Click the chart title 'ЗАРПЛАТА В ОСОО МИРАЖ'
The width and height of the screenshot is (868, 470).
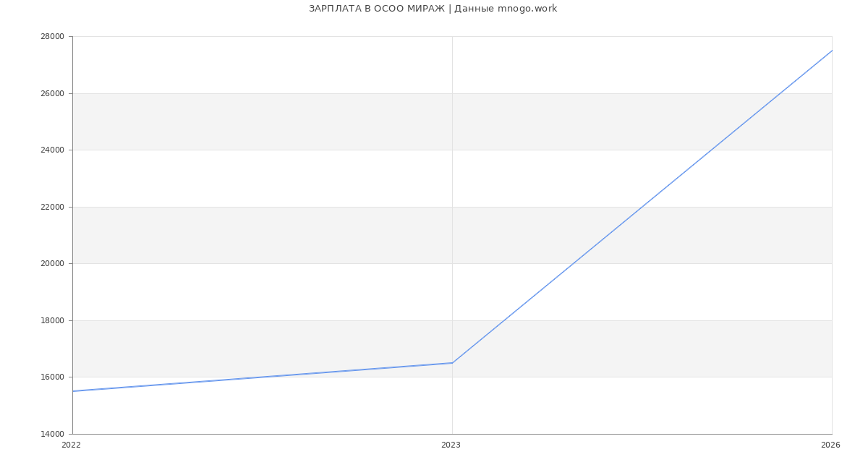[377, 9]
